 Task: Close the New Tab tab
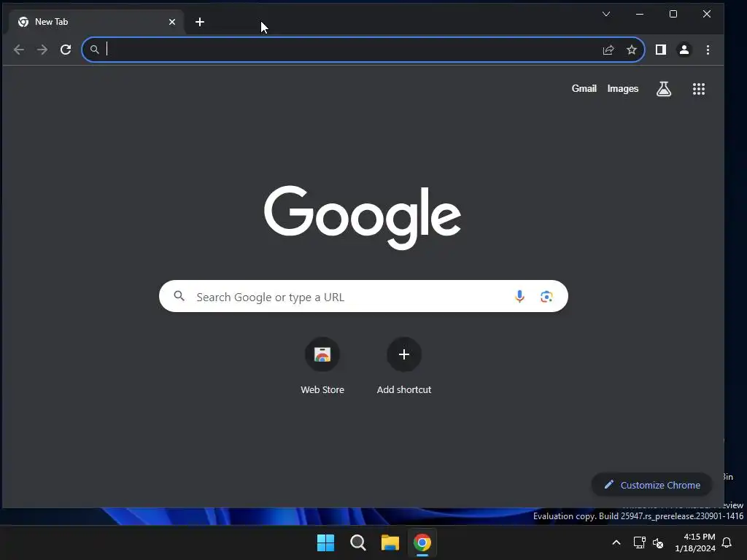(172, 22)
